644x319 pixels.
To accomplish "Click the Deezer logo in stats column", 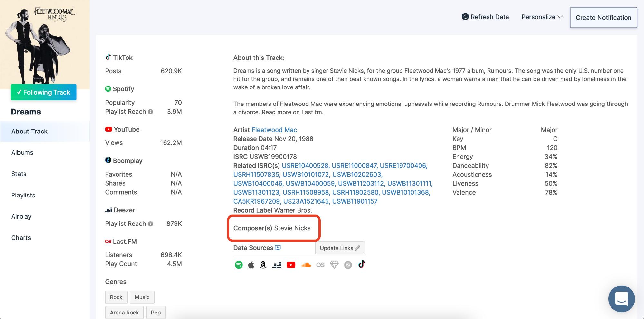I will (109, 210).
